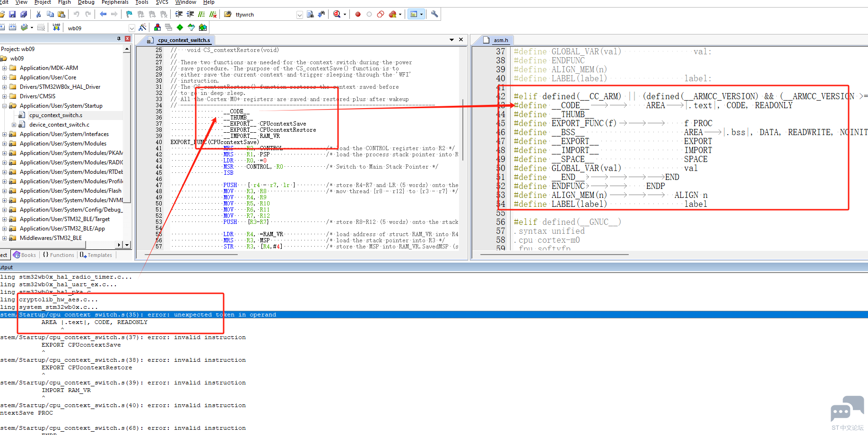The image size is (868, 435).
Task: Insert a bookmark using the flag icon
Action: (129, 14)
